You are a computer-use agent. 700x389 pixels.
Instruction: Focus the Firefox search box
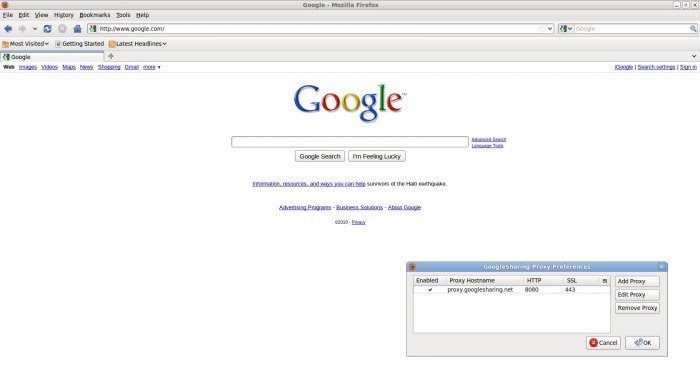tap(631, 29)
